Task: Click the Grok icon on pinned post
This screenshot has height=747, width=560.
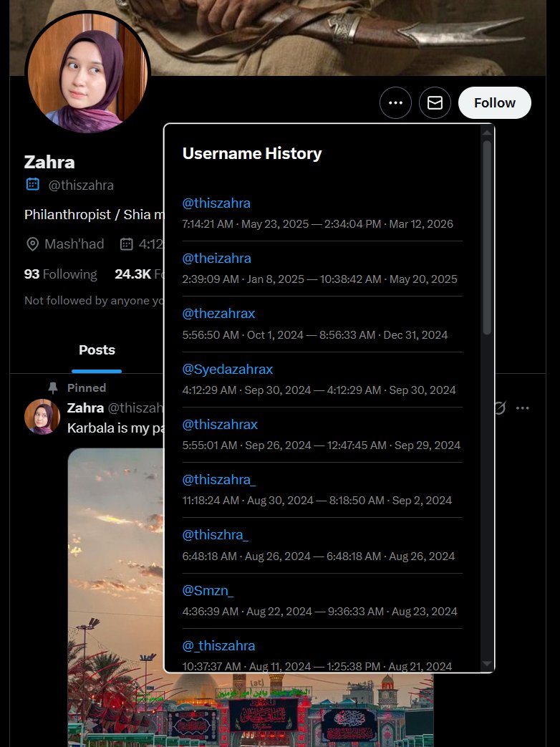Action: [x=499, y=408]
